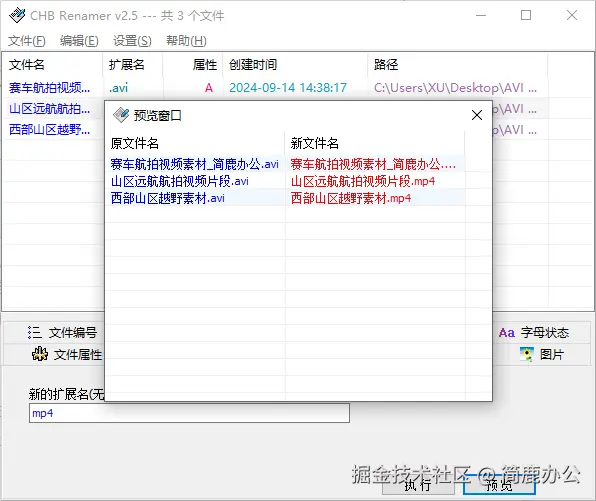
Task: Sort by 属性 column header
Action: coord(193,65)
